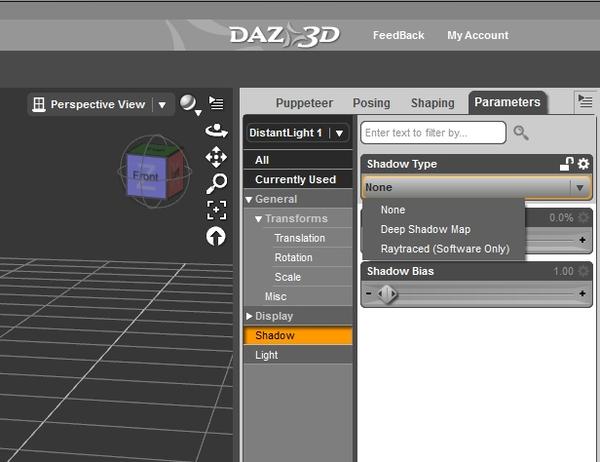Expand the Display group
This screenshot has width=600, height=462.
point(249,316)
